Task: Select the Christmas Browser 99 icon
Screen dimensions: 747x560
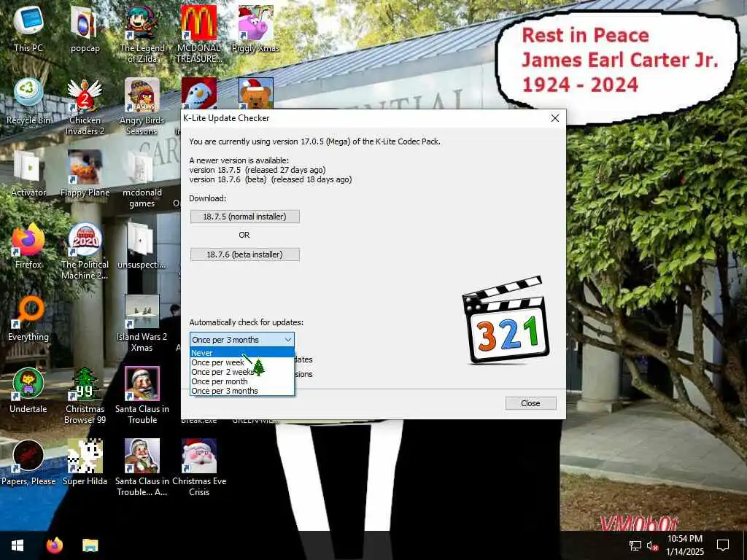Action: [x=85, y=394]
